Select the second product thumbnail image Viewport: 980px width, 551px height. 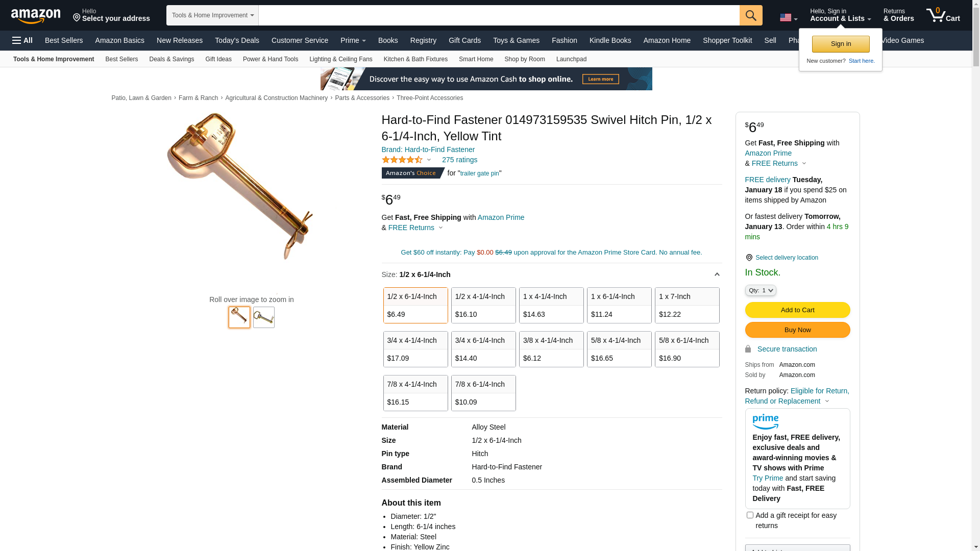(264, 317)
